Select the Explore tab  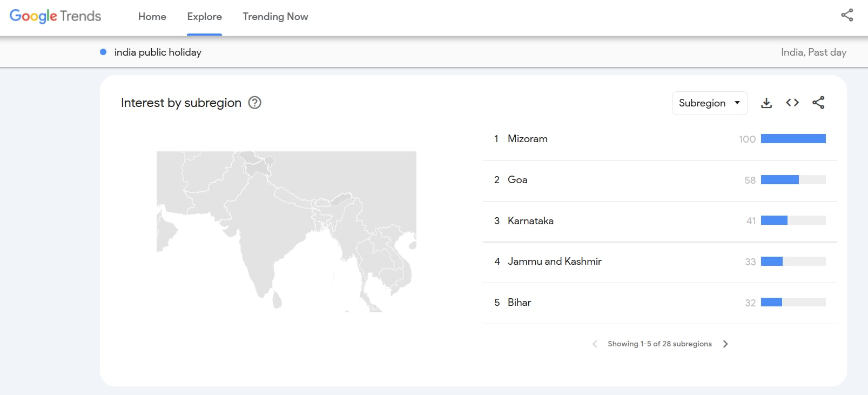click(204, 17)
